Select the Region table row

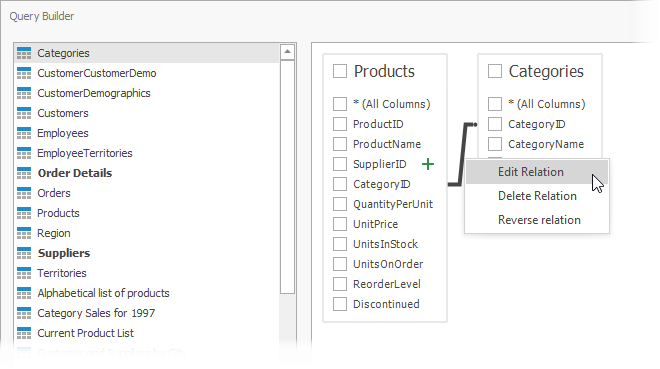coord(147,233)
